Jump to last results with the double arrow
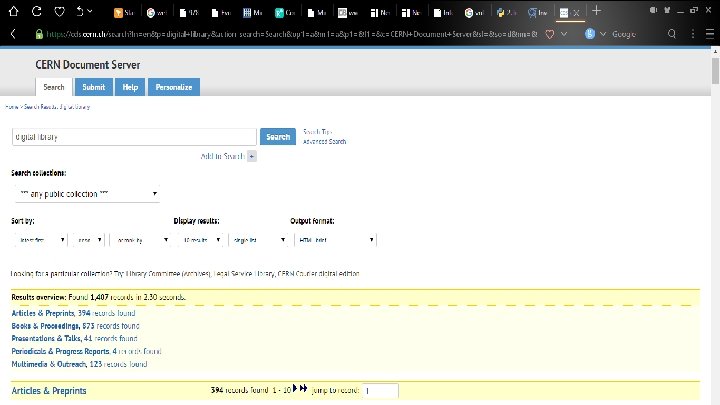 pyautogui.click(x=303, y=388)
